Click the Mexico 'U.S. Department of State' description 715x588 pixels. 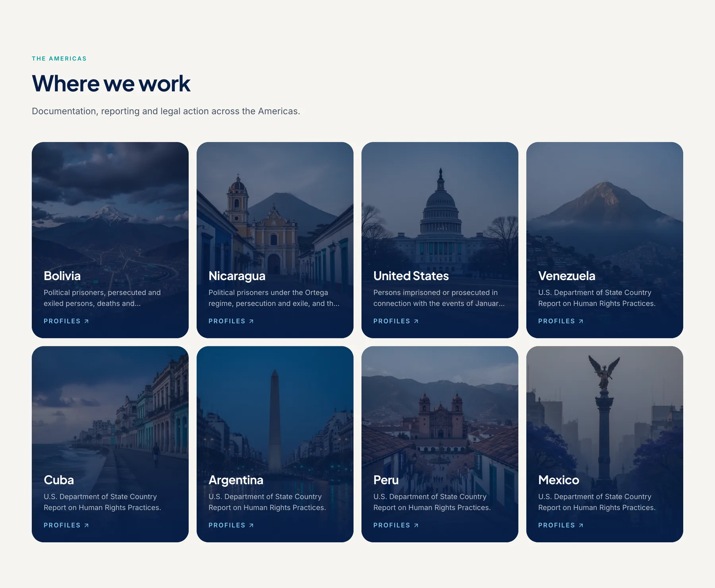coord(597,502)
